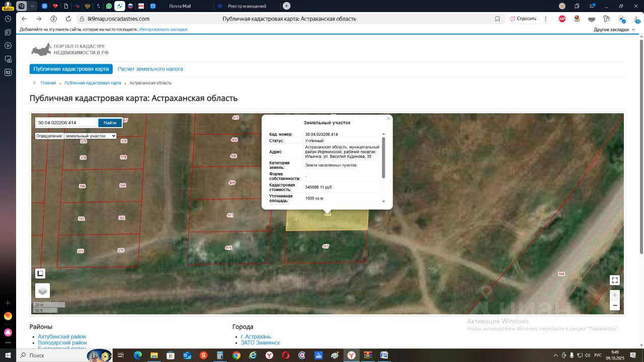Click the portal logo Портал о кадастре
644x362 pixels.
pos(70,49)
